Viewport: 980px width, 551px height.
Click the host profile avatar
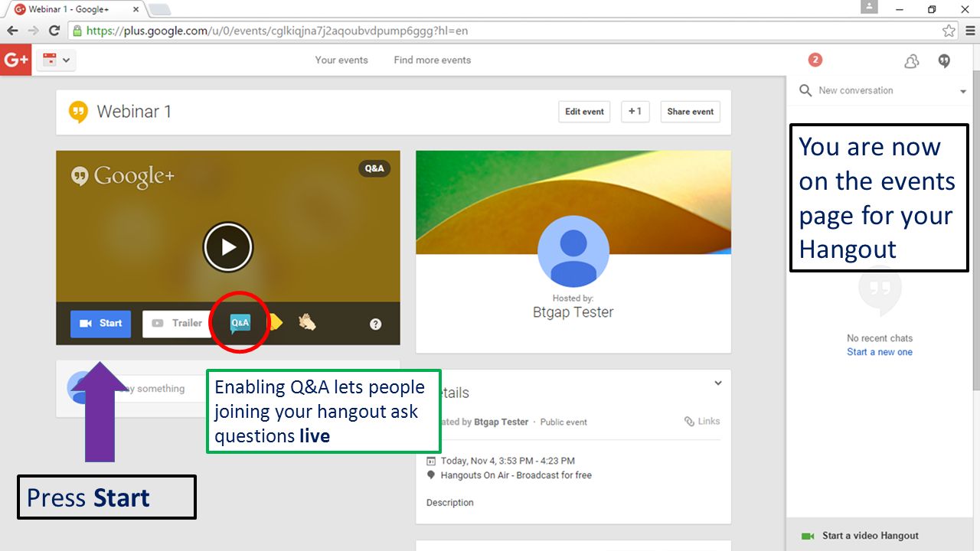[x=573, y=251]
